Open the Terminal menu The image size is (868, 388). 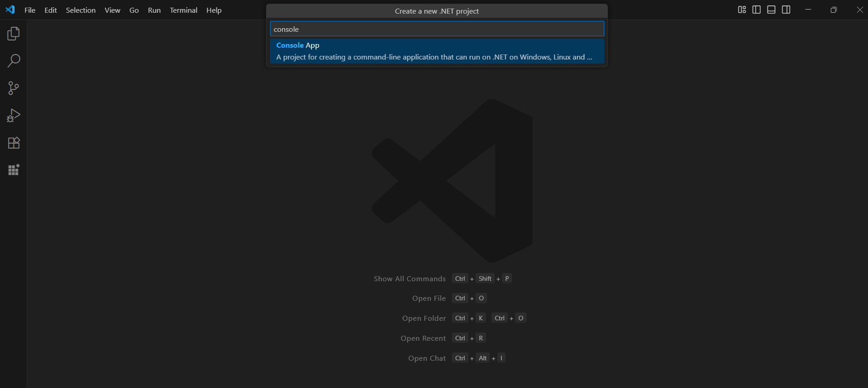click(x=184, y=10)
